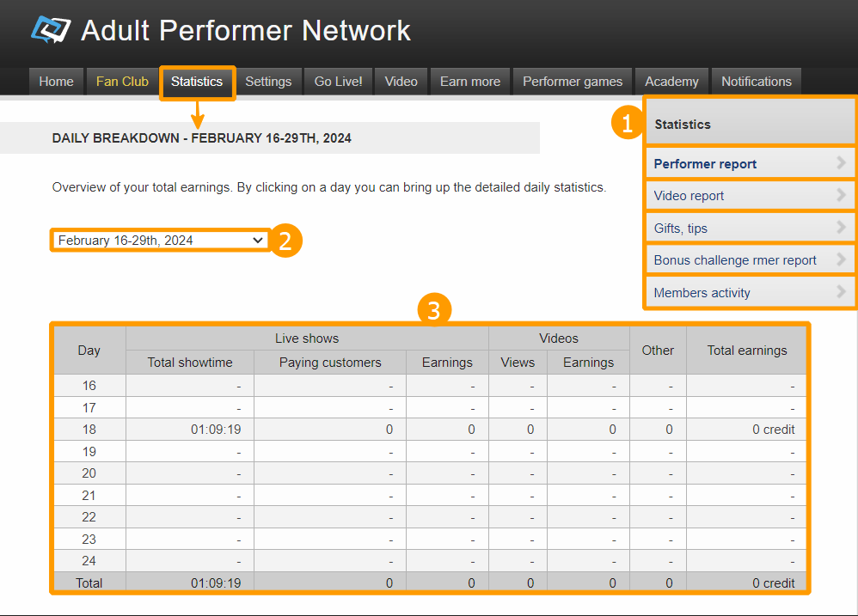The height and width of the screenshot is (616, 858).
Task: Open the Video report link in sidebar
Action: (x=689, y=196)
